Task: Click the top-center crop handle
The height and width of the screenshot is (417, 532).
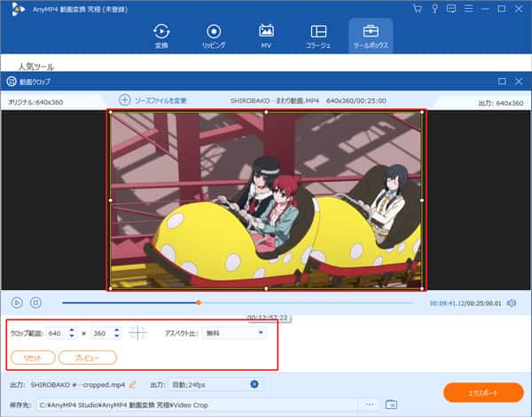Action: pos(266,112)
